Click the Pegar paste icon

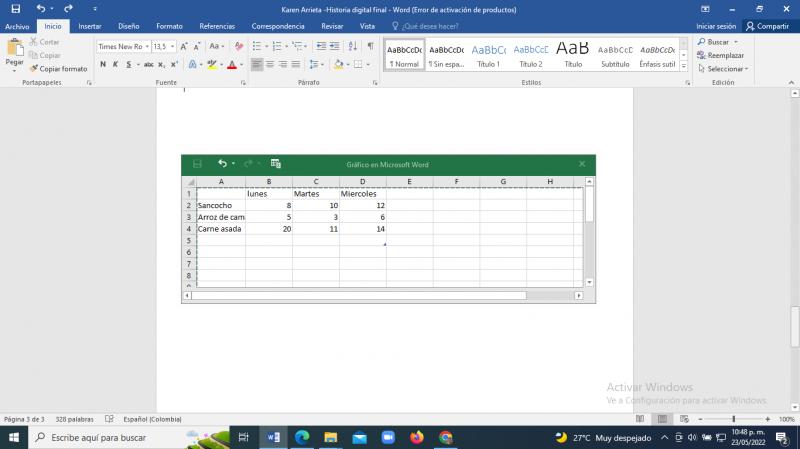(x=14, y=50)
